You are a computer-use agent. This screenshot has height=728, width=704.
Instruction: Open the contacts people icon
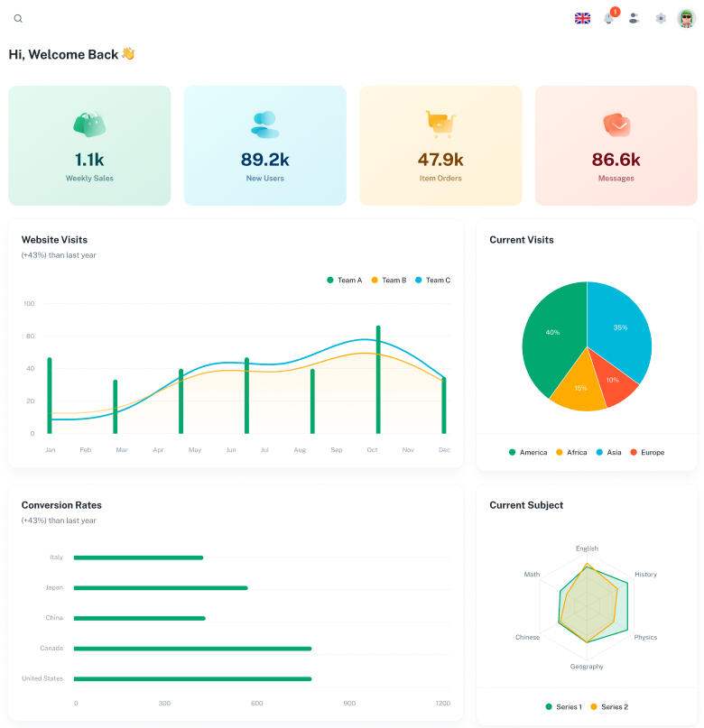[x=635, y=18]
